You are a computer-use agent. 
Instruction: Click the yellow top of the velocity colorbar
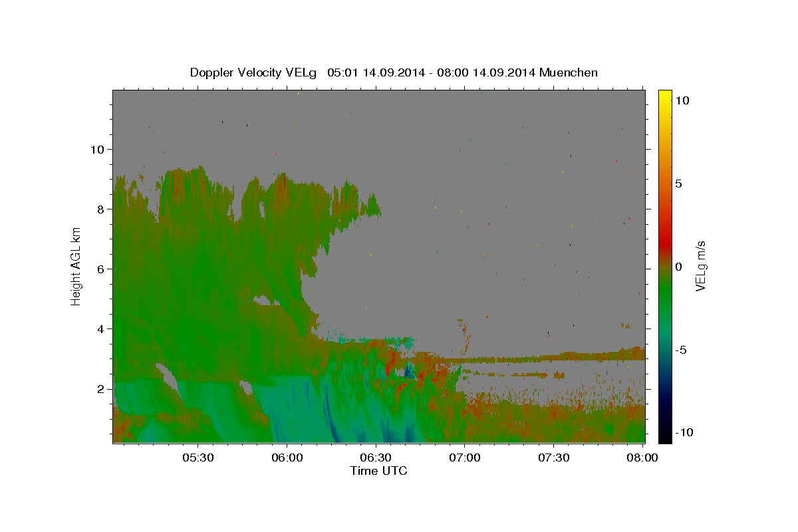[665, 94]
